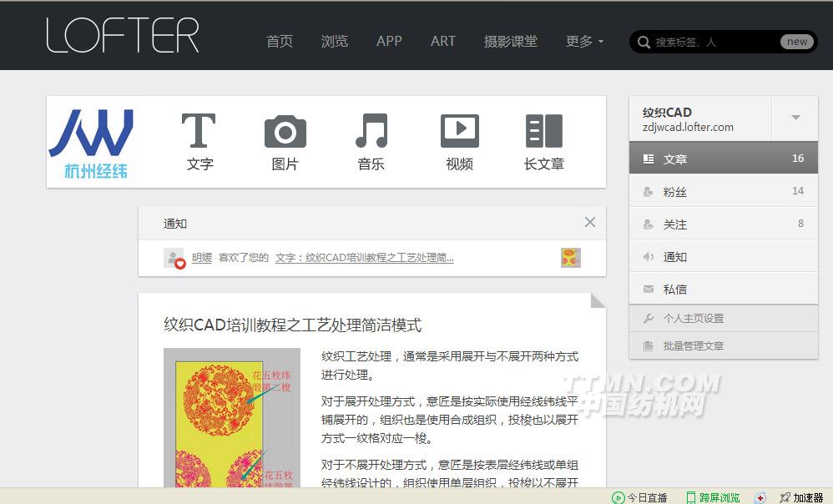This screenshot has width=833, height=504.
Task: Create a new music post (音乐)
Action: 371,142
